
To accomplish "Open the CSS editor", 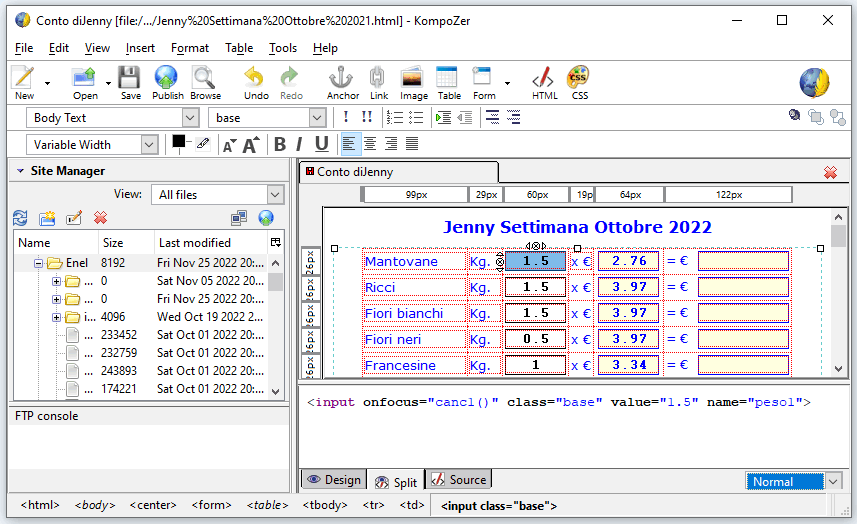I will (579, 83).
